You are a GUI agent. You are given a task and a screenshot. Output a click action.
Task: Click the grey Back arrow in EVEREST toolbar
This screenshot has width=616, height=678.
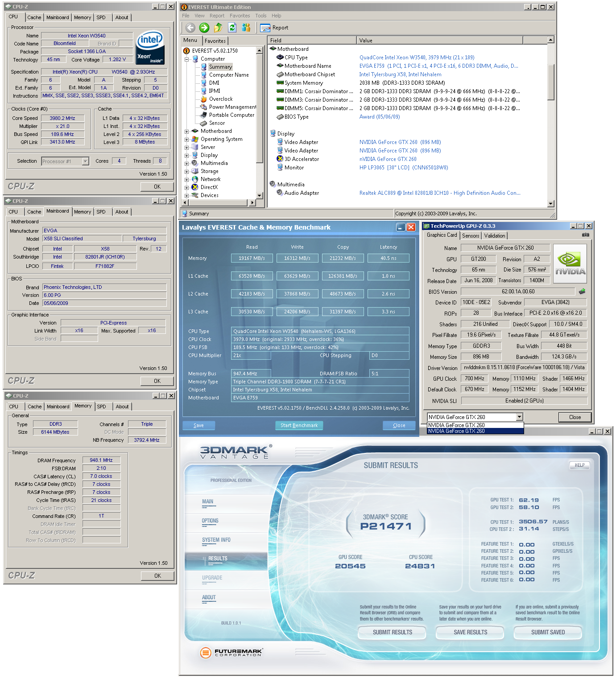pos(190,28)
